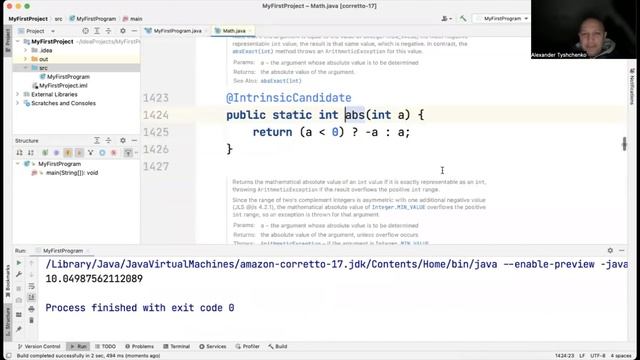
Task: Toggle purple Show Anonymous Classes filter in Structure
Action: 56,153
